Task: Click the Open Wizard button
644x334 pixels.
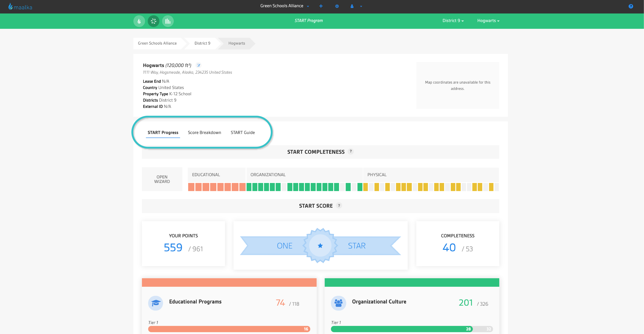Action: [162, 179]
